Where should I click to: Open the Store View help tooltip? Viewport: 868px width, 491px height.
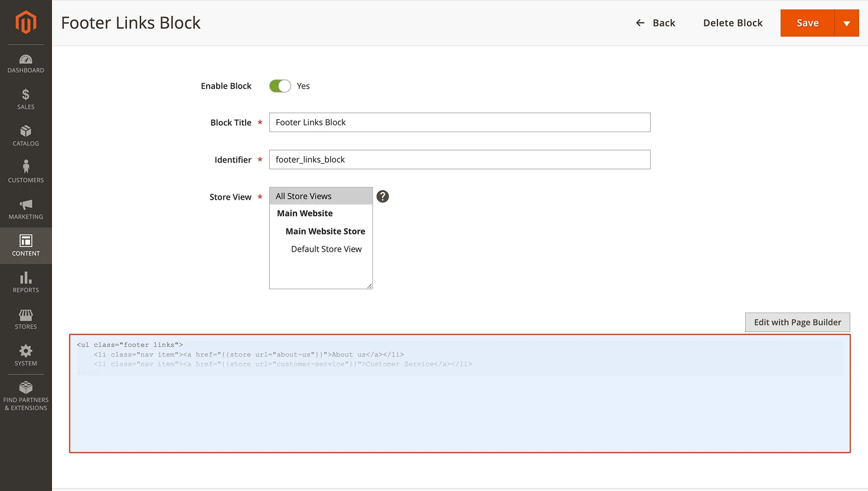tap(383, 196)
